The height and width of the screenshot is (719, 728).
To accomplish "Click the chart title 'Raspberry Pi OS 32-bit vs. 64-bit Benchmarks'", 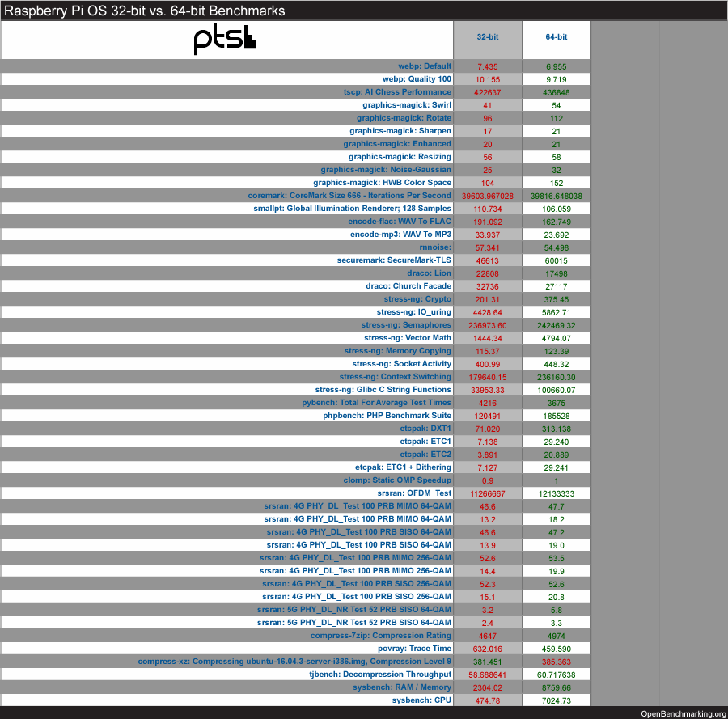I will pyautogui.click(x=145, y=11).
